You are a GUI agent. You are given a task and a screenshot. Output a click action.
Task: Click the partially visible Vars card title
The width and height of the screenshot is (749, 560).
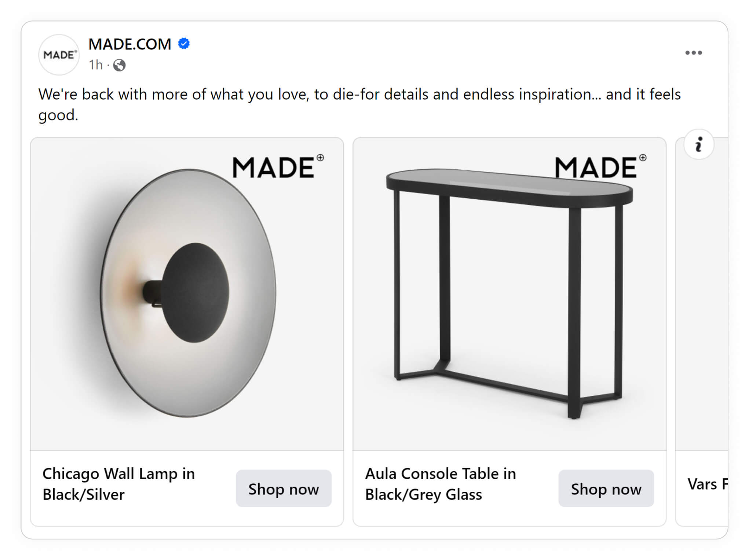coord(708,484)
